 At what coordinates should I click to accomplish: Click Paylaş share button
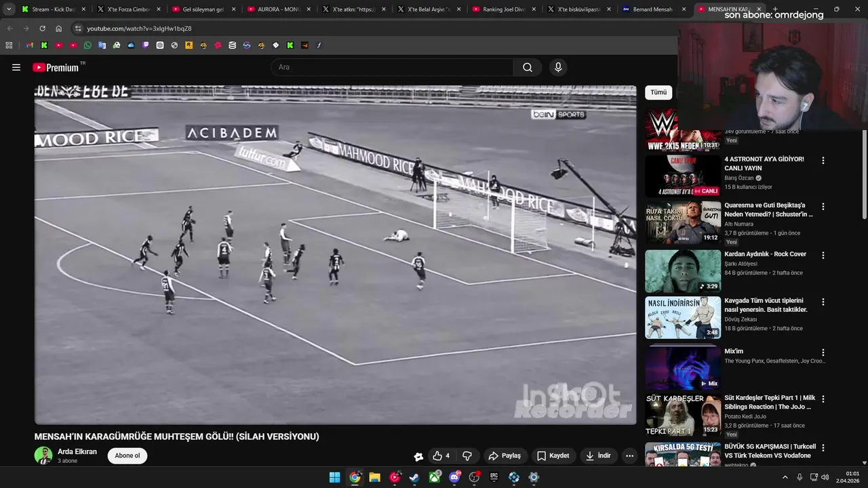(x=505, y=455)
